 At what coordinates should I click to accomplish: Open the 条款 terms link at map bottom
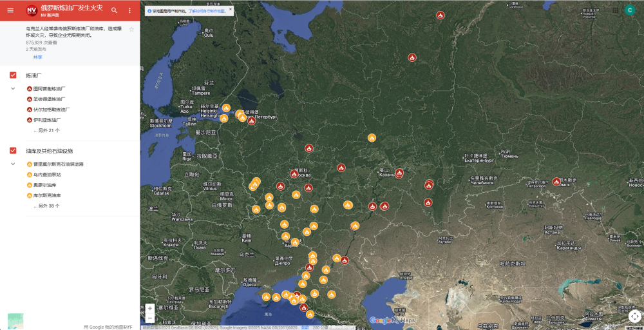[x=305, y=327]
